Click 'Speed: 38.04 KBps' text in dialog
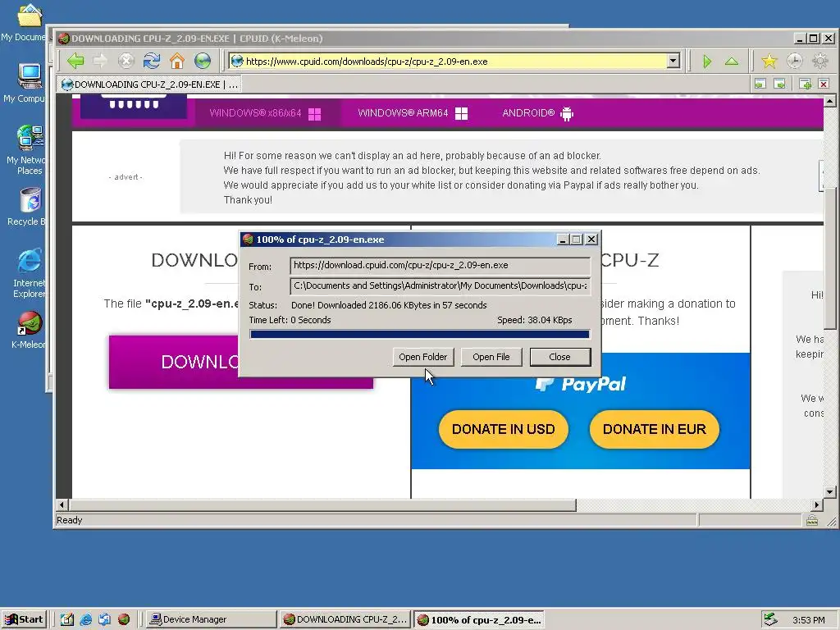Viewport: 840px width, 630px height. click(535, 321)
